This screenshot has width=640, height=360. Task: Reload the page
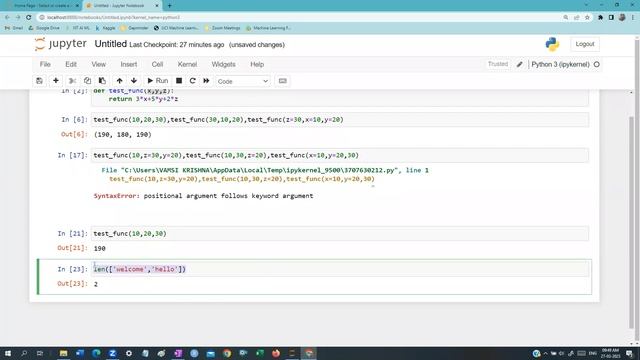[29, 18]
